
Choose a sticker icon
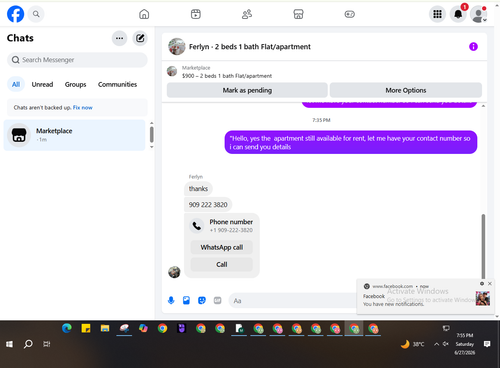[202, 300]
